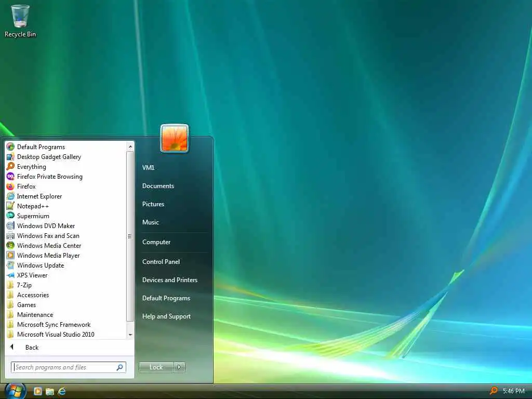Click the user account picture
The image size is (532, 399).
[x=175, y=138]
